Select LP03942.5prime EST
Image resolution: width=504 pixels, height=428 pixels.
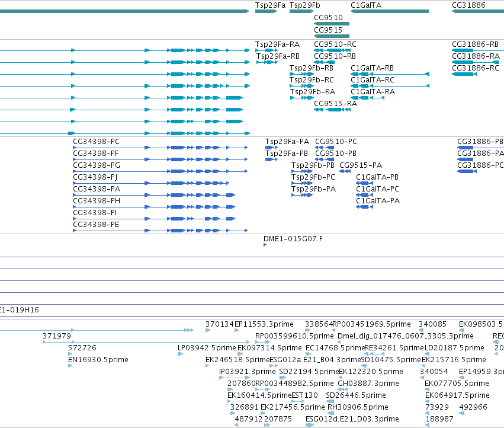(207, 348)
